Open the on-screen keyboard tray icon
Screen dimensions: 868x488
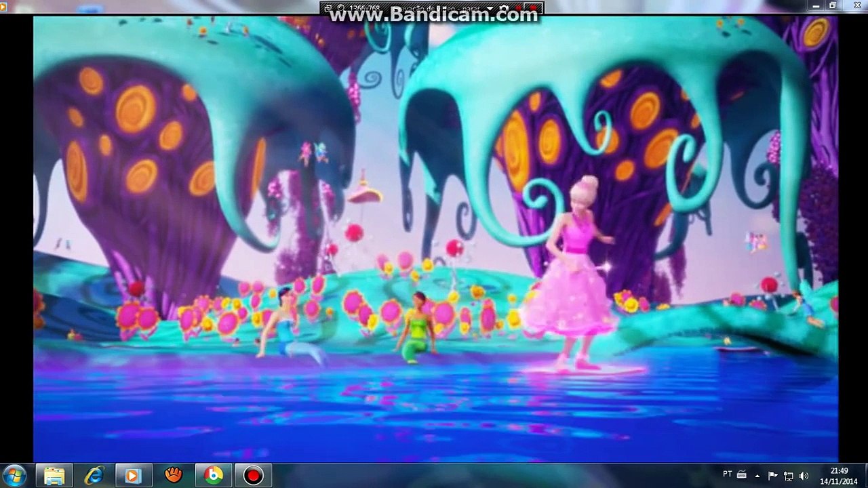pyautogui.click(x=742, y=475)
